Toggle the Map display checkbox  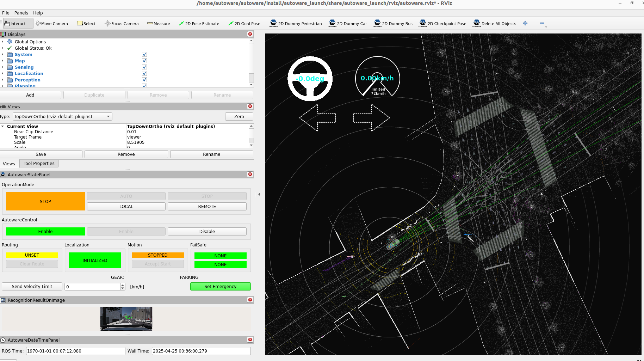click(x=144, y=61)
